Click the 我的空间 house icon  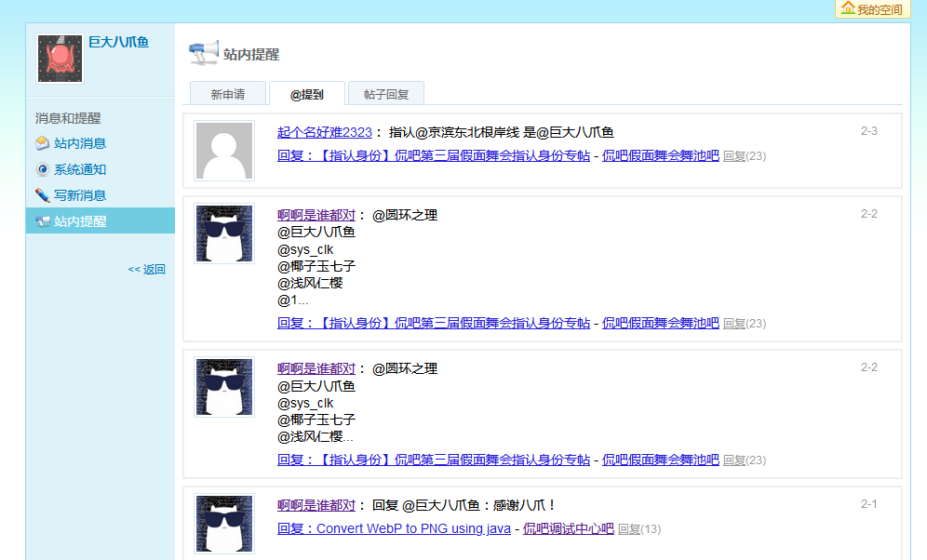[x=848, y=8]
